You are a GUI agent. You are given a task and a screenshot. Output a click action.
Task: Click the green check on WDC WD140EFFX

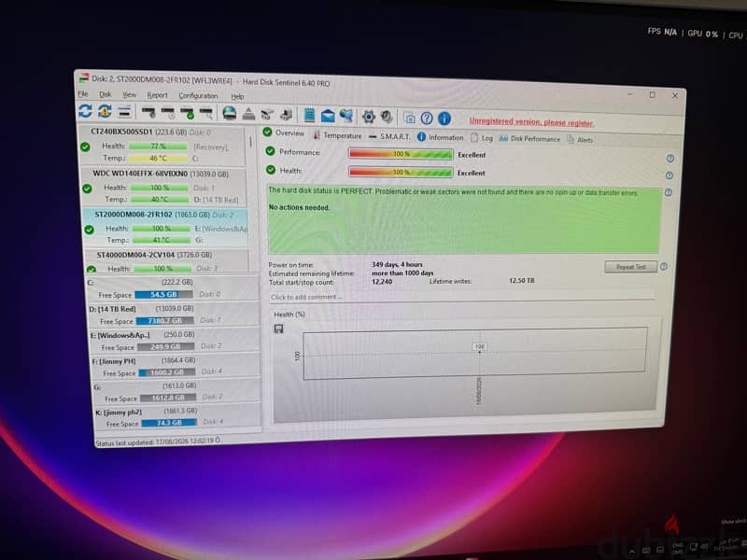point(87,189)
